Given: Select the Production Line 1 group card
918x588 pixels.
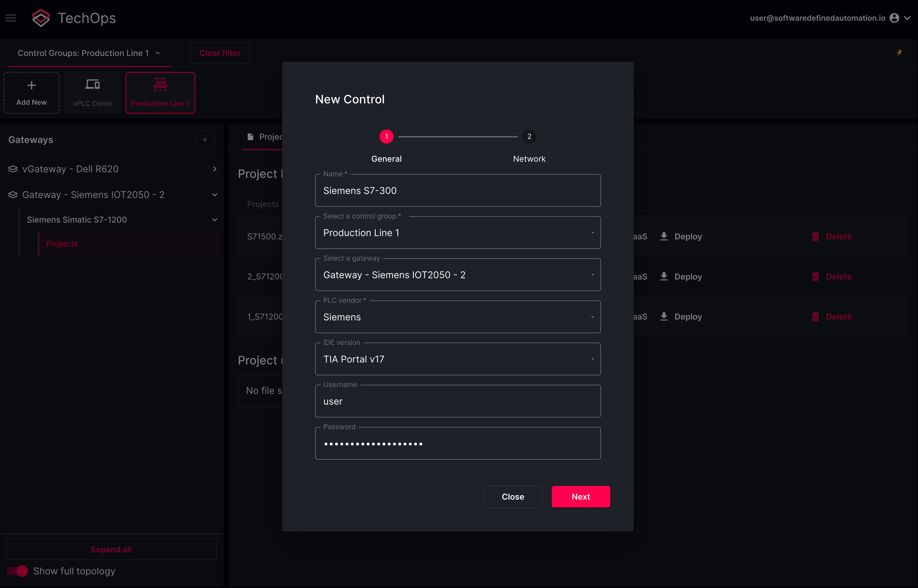Looking at the screenshot, I should pyautogui.click(x=160, y=93).
